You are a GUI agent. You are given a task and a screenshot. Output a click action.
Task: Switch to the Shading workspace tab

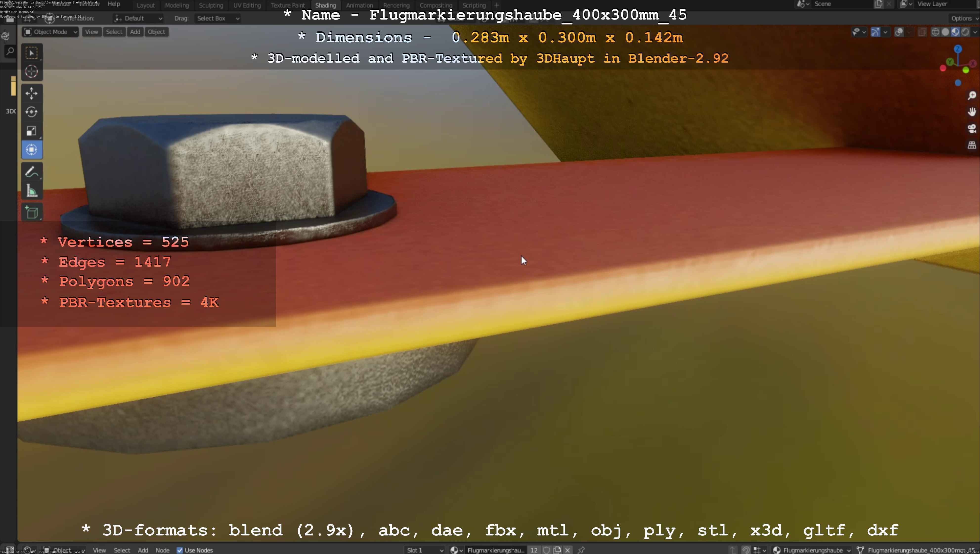pyautogui.click(x=325, y=5)
